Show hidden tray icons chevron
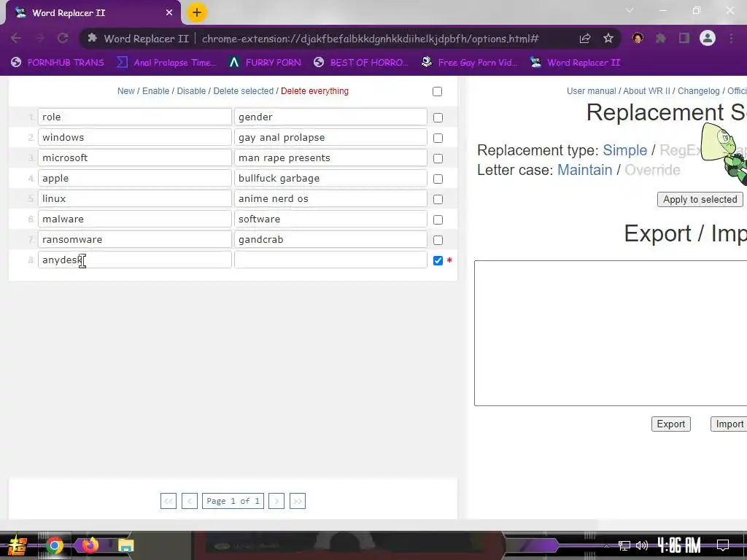 coord(606,545)
